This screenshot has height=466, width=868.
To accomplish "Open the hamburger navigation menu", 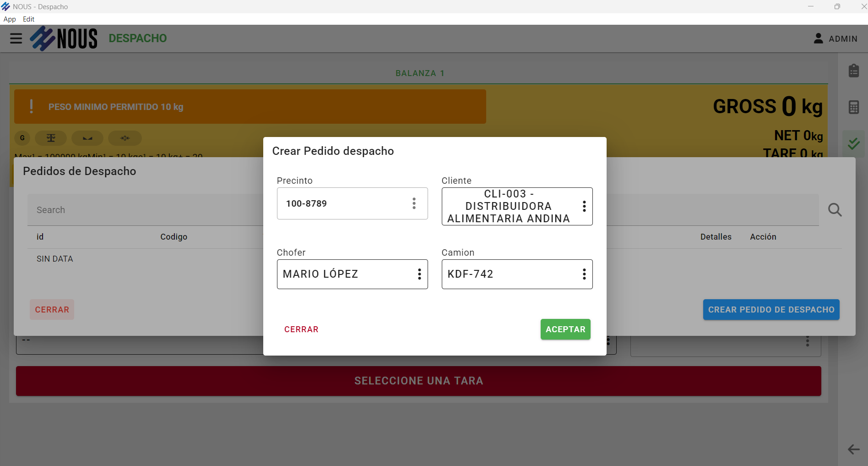I will tap(16, 38).
